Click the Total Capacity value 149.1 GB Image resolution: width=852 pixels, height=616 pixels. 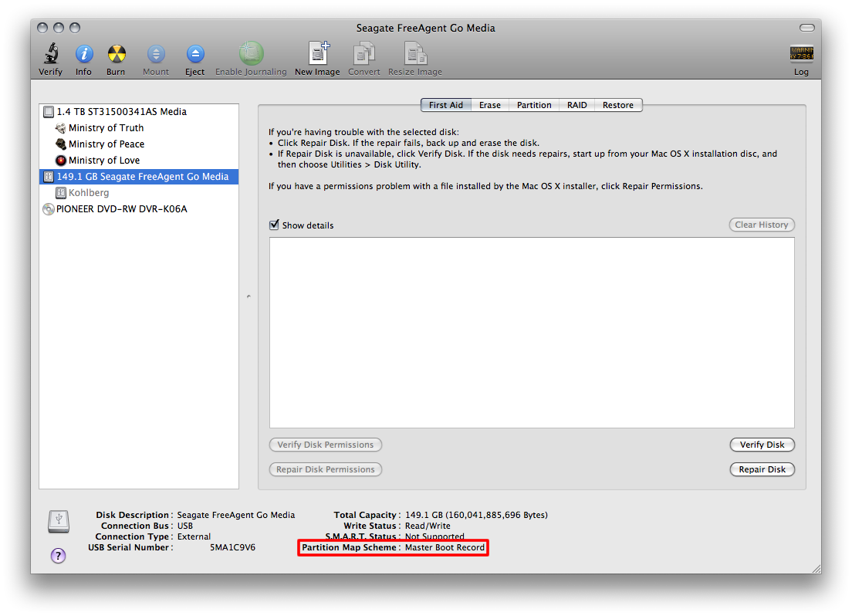(476, 515)
